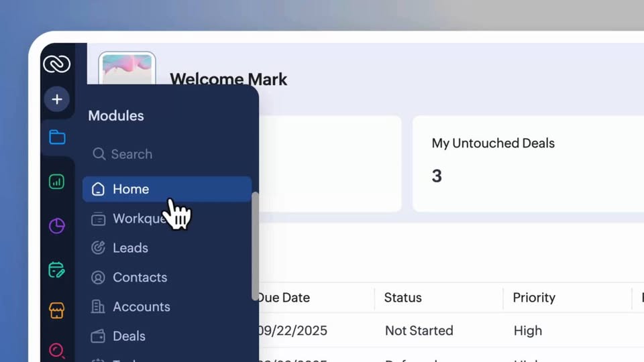The image size is (644, 362).
Task: Open the Contacts module
Action: click(140, 278)
